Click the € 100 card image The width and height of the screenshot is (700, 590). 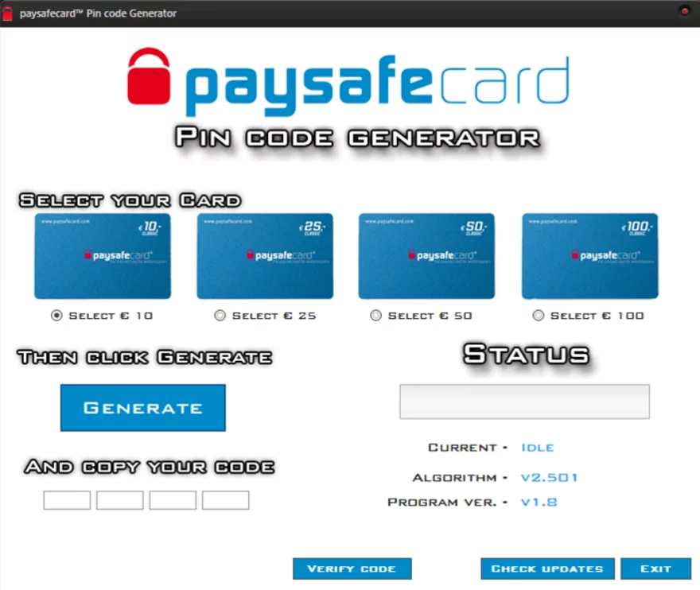(x=589, y=255)
